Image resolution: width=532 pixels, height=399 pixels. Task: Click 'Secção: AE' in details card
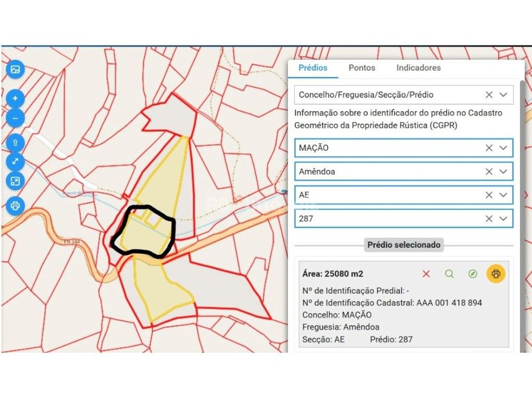(x=323, y=339)
